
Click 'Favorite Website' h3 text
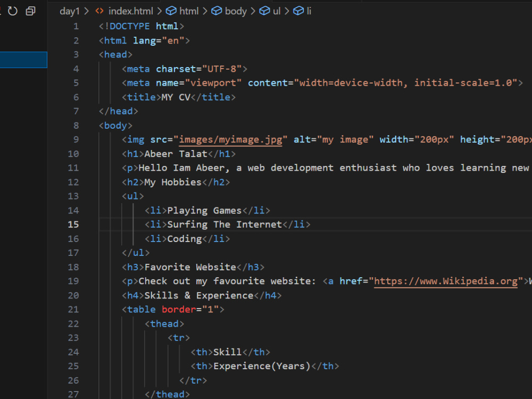190,267
